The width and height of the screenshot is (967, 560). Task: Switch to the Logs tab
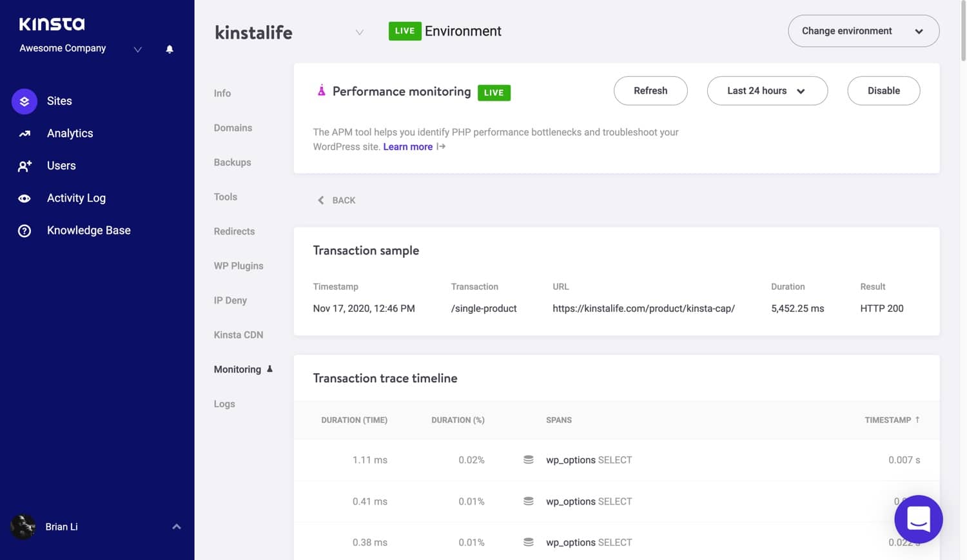pyautogui.click(x=224, y=404)
